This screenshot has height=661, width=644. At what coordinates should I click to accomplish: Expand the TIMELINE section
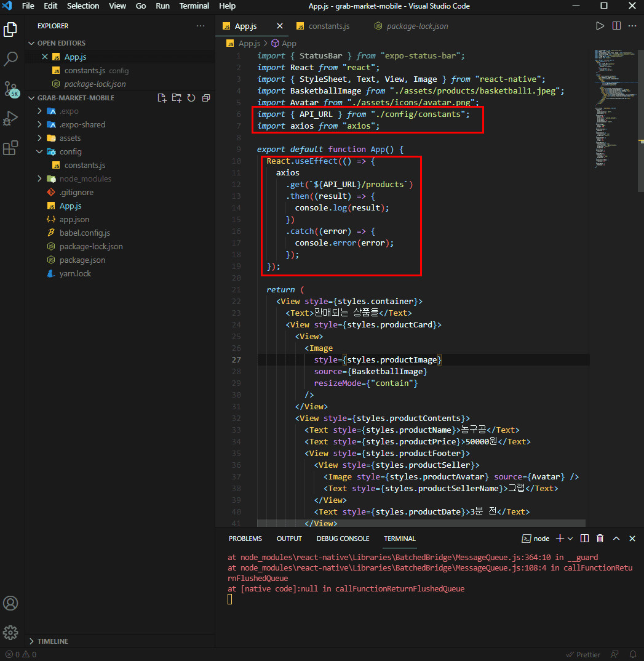tap(52, 641)
